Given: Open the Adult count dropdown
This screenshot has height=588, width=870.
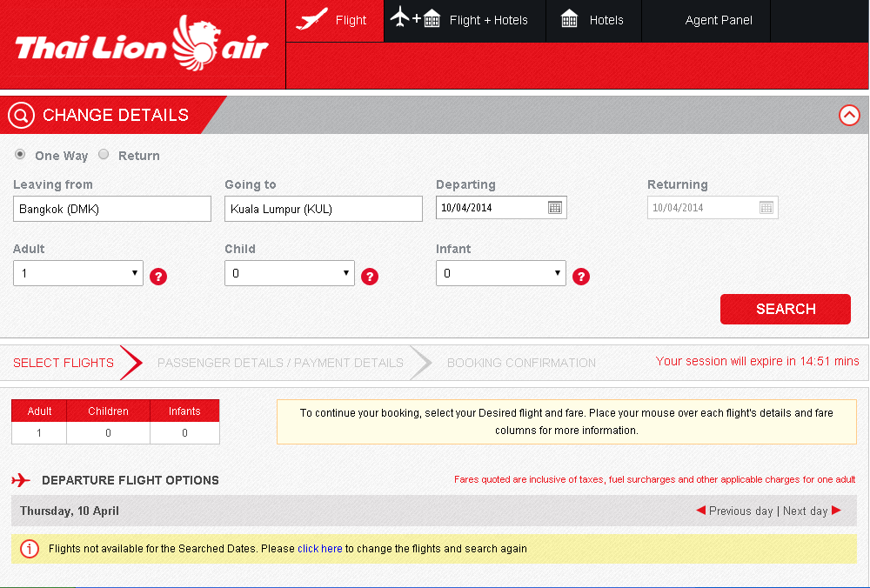Looking at the screenshot, I should pyautogui.click(x=78, y=273).
